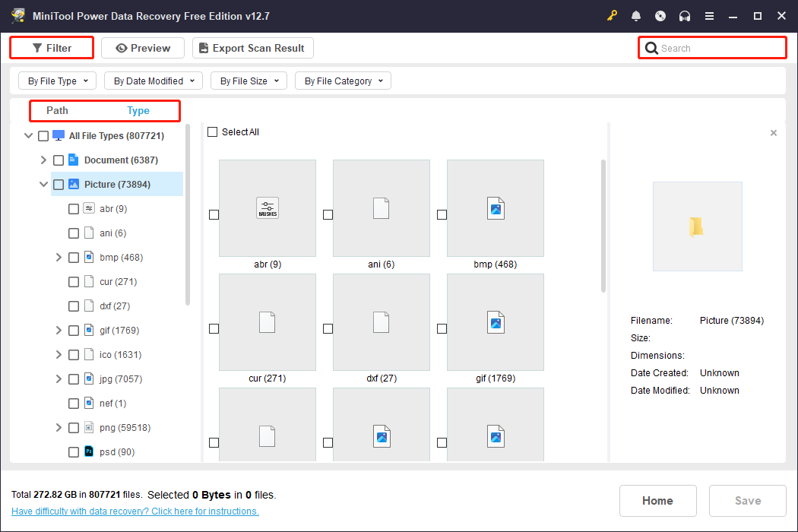Image resolution: width=798 pixels, height=532 pixels.
Task: Open notifications via the bell icon
Action: pos(636,15)
